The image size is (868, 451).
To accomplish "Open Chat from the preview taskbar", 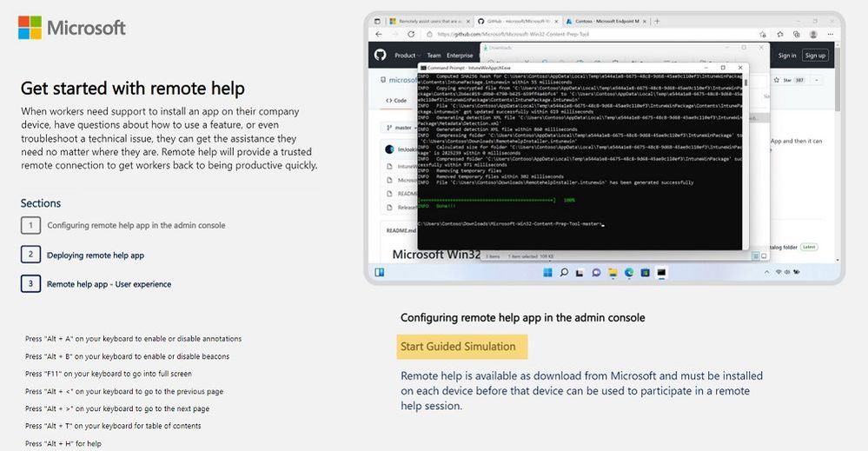I will 596,272.
